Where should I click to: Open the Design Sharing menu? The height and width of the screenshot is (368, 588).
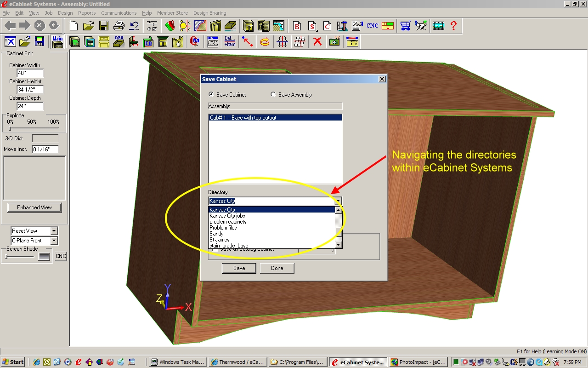209,13
